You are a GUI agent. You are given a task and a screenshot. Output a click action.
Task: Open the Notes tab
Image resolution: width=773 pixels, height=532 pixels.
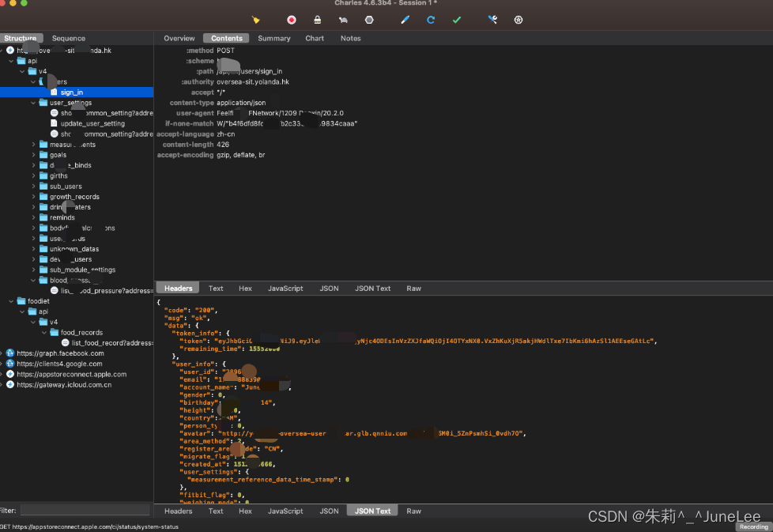350,38
